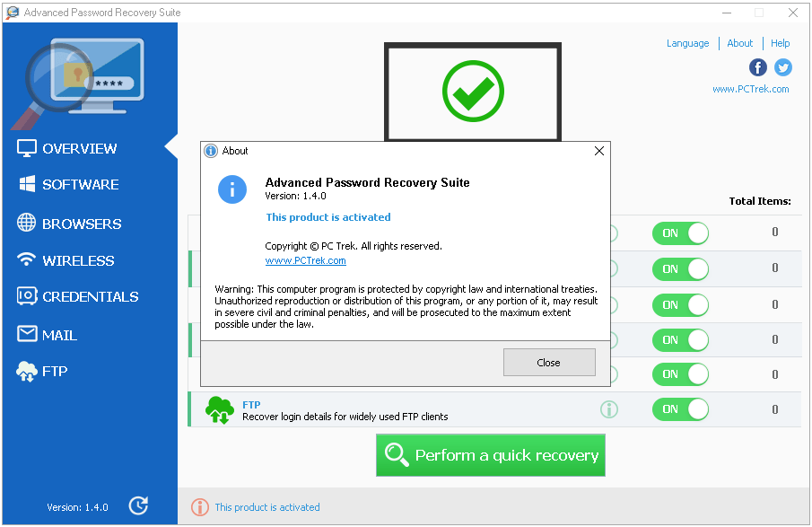Toggle the fifth ON switch in the list

coord(680,374)
